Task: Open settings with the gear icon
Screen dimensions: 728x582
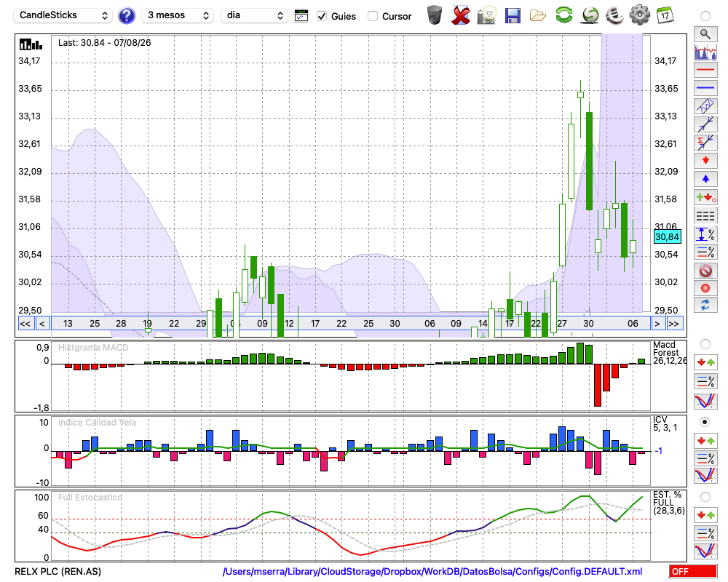Action: (x=639, y=15)
